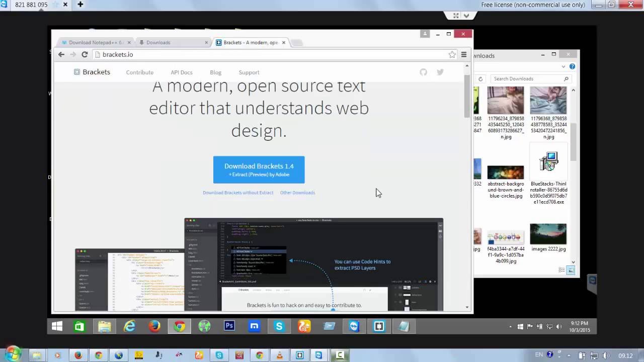Click the Other Downloads link
Image resolution: width=644 pixels, height=362 pixels.
tap(297, 193)
